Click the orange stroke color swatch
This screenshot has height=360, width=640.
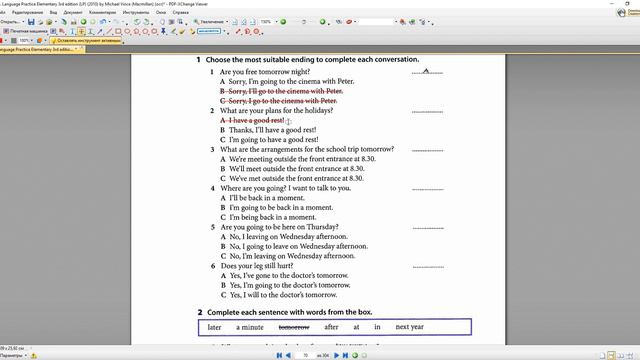pos(40,41)
